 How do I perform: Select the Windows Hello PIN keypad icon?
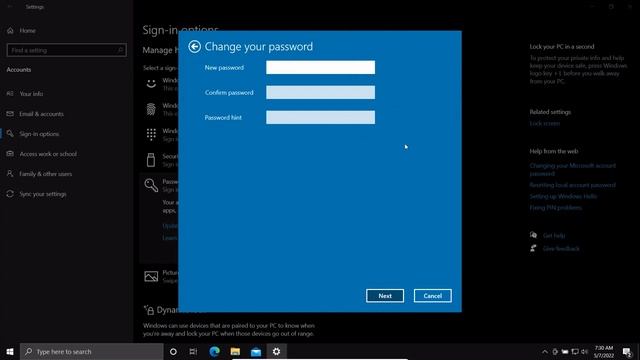[x=151, y=134]
